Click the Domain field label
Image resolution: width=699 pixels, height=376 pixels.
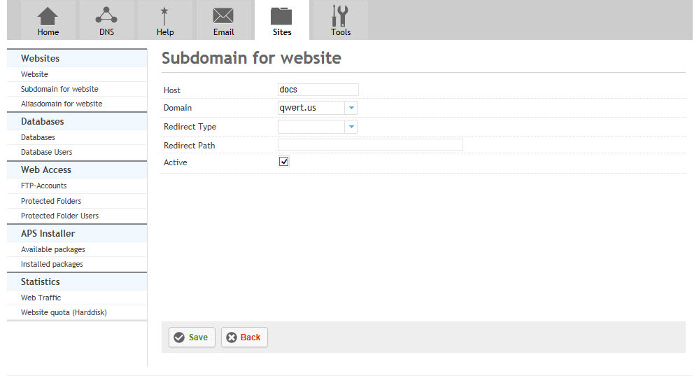point(177,108)
